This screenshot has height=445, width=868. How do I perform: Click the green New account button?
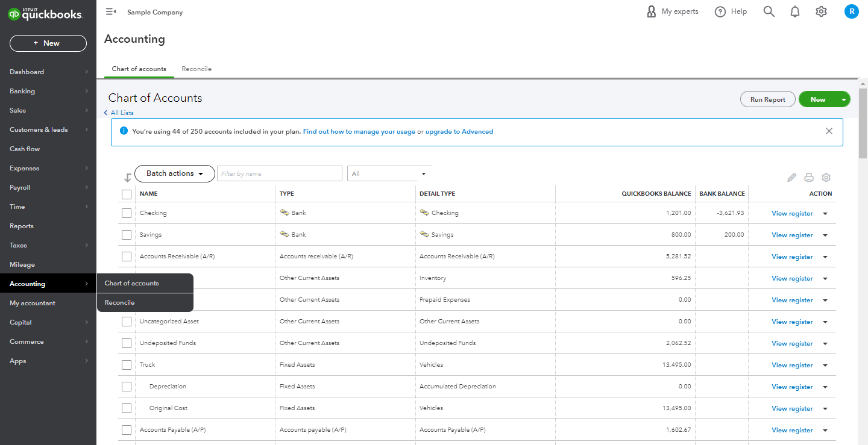click(818, 100)
